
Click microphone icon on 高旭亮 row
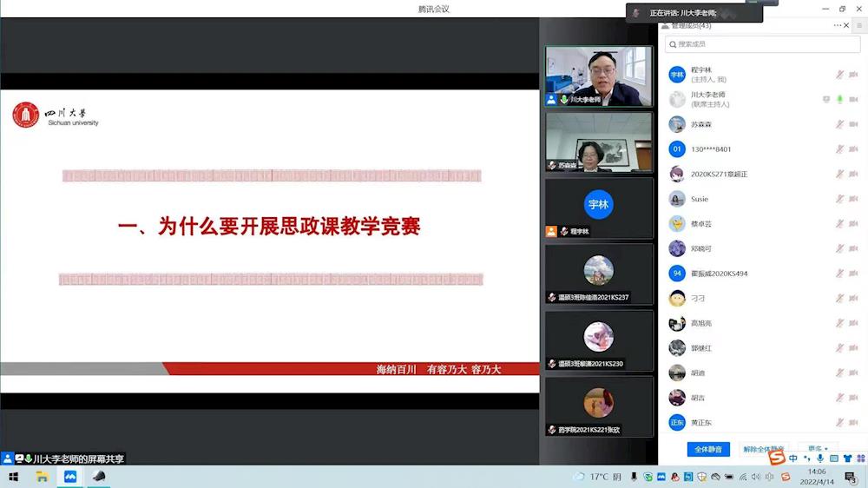pyautogui.click(x=839, y=323)
